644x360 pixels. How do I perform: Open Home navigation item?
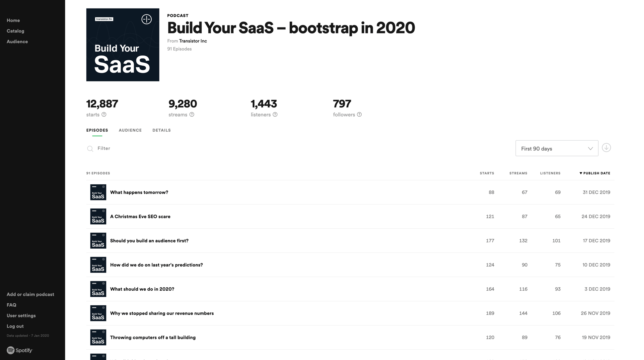(13, 20)
